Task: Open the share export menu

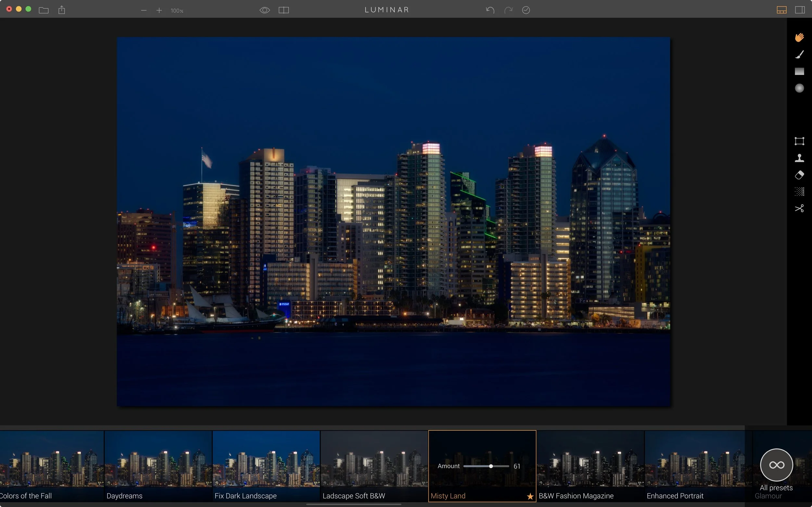Action: tap(62, 10)
